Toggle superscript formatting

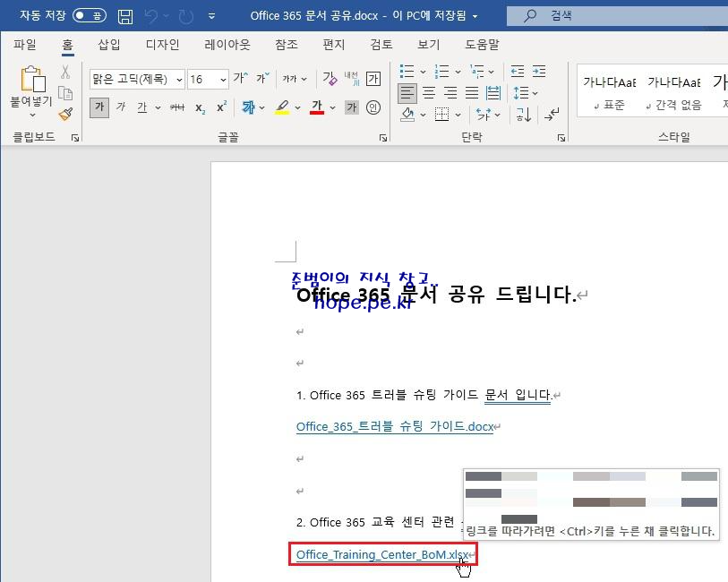point(222,107)
